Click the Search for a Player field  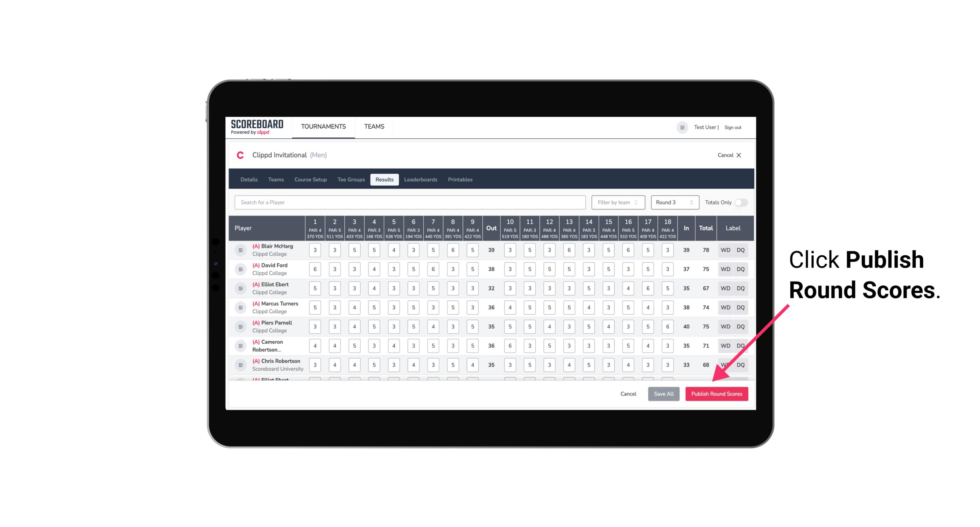tap(411, 202)
